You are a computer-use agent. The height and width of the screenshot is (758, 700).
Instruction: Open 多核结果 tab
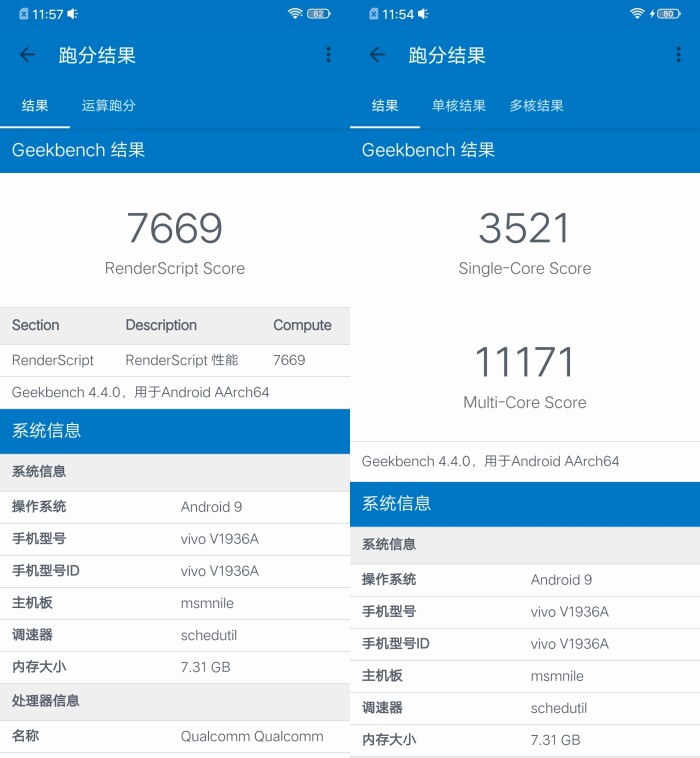pyautogui.click(x=537, y=105)
